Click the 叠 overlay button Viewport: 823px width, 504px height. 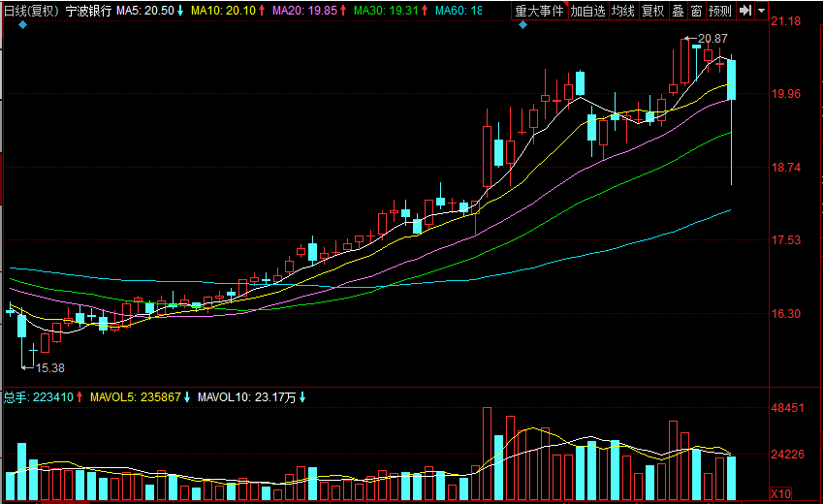(679, 11)
